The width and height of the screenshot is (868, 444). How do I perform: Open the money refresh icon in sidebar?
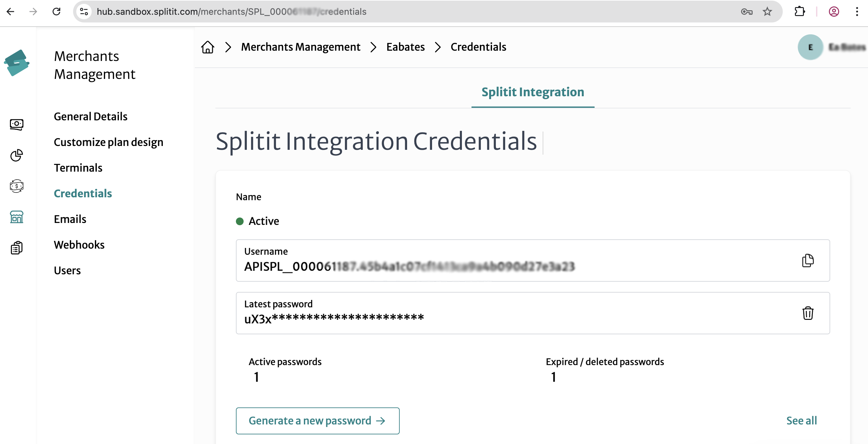(17, 186)
